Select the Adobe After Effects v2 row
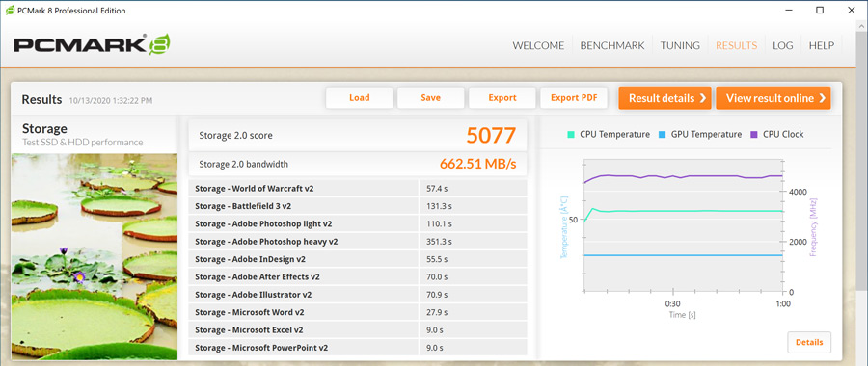The height and width of the screenshot is (366, 868). 358,277
